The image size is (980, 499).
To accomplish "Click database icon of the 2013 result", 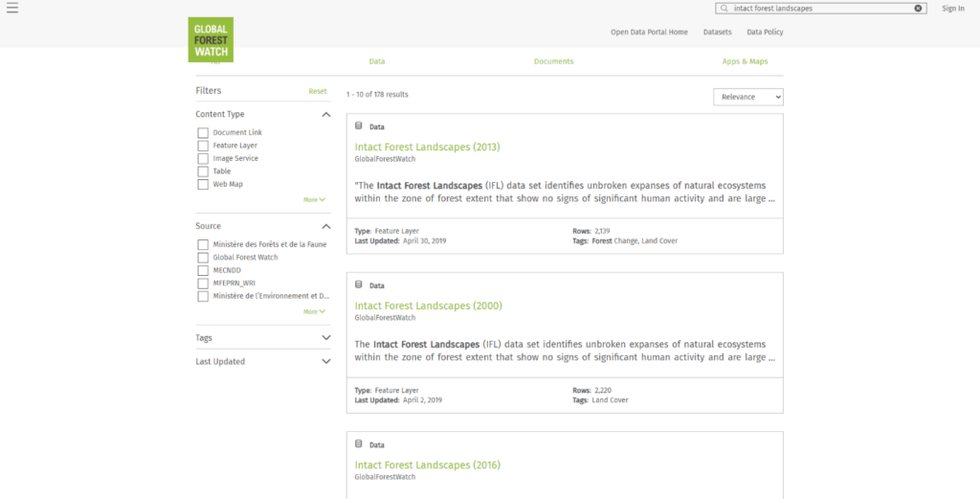I will tap(359, 126).
